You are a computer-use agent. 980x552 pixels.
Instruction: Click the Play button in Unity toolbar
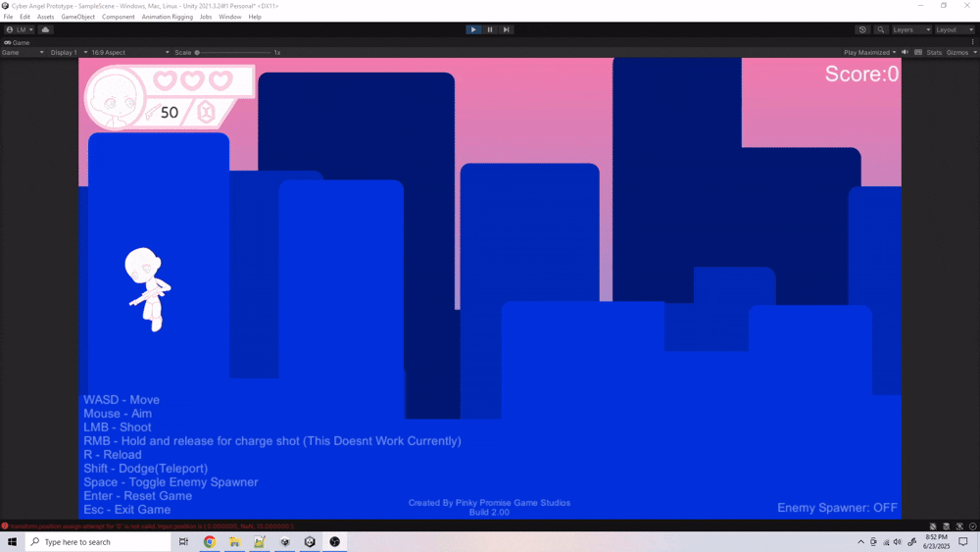(473, 29)
